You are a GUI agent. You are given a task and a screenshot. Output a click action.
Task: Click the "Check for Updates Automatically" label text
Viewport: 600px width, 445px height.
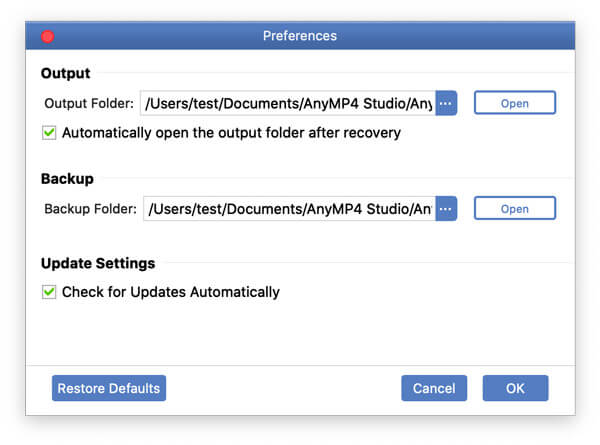(171, 292)
